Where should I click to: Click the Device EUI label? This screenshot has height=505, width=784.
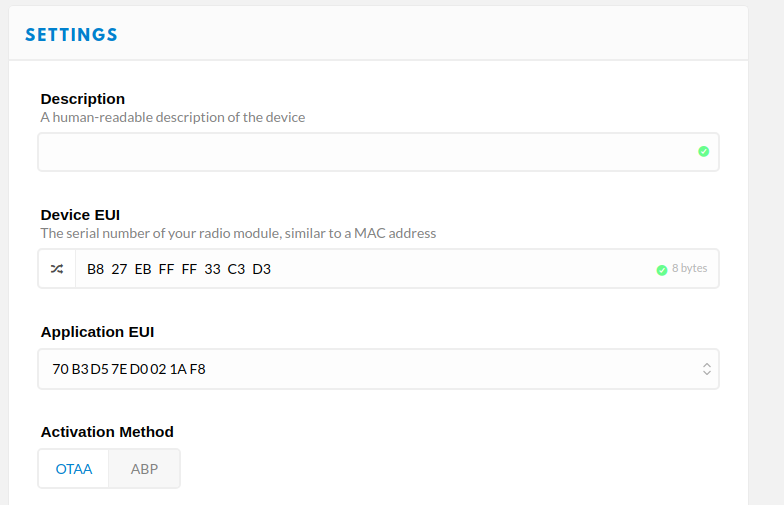80,215
